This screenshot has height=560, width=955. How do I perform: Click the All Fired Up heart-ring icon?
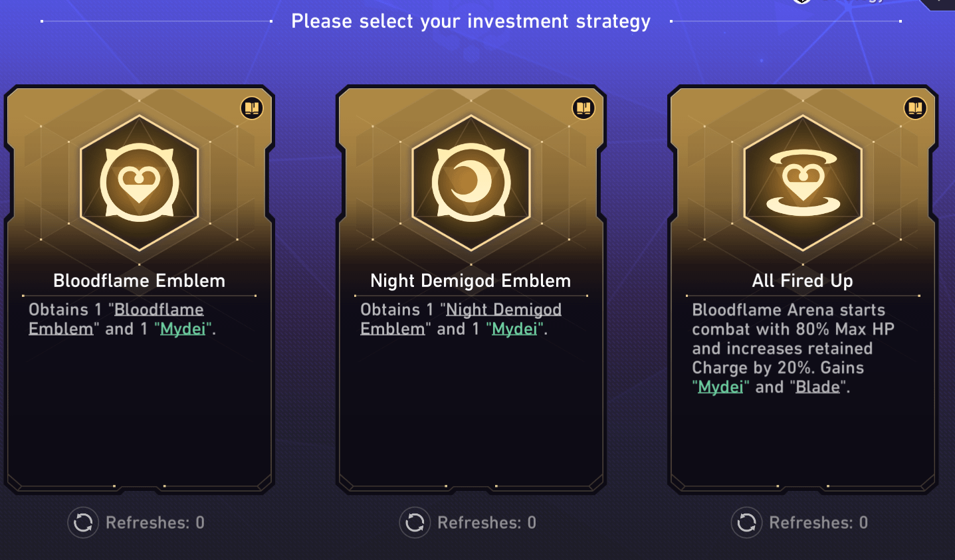803,183
